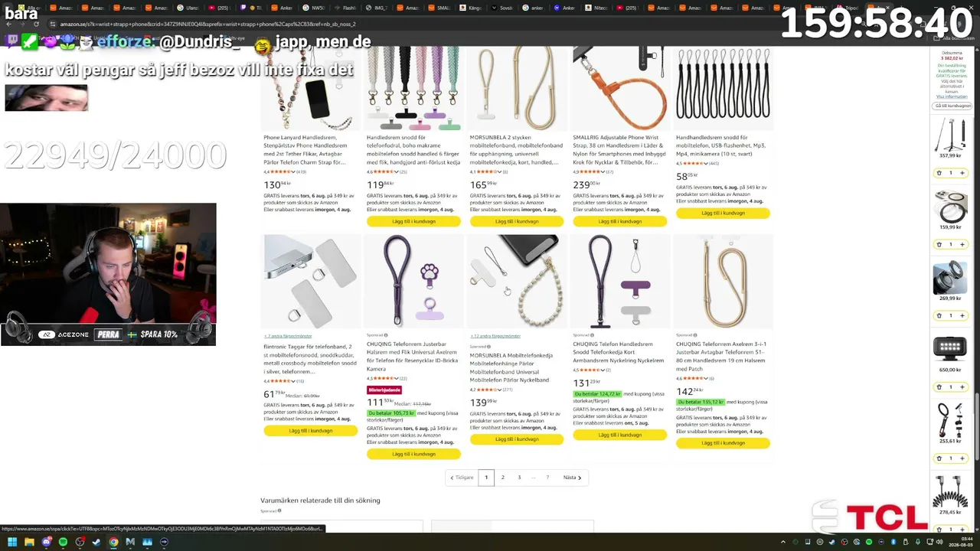The image size is (980, 551).
Task: Open the '+ 7 andra färger/mönster' link
Action: (x=288, y=336)
